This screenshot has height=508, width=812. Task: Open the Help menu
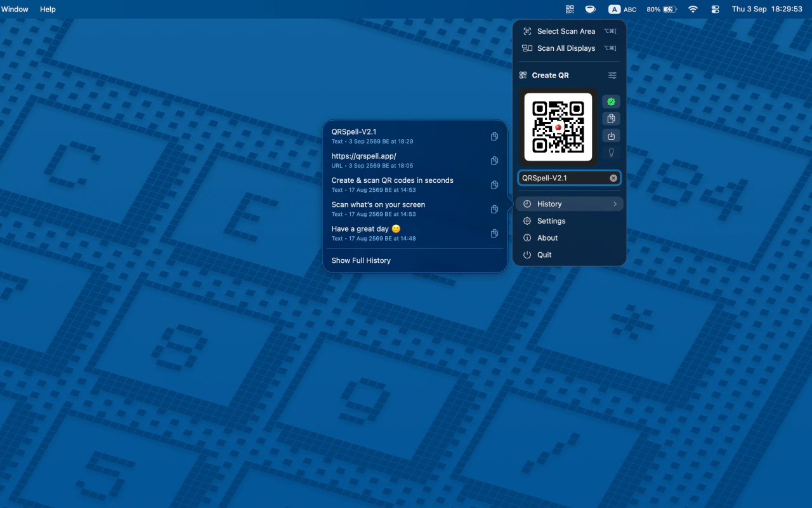pyautogui.click(x=48, y=9)
